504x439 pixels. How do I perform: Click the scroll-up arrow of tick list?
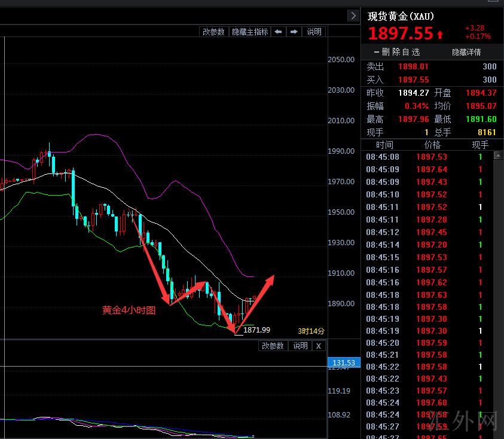[x=498, y=155]
